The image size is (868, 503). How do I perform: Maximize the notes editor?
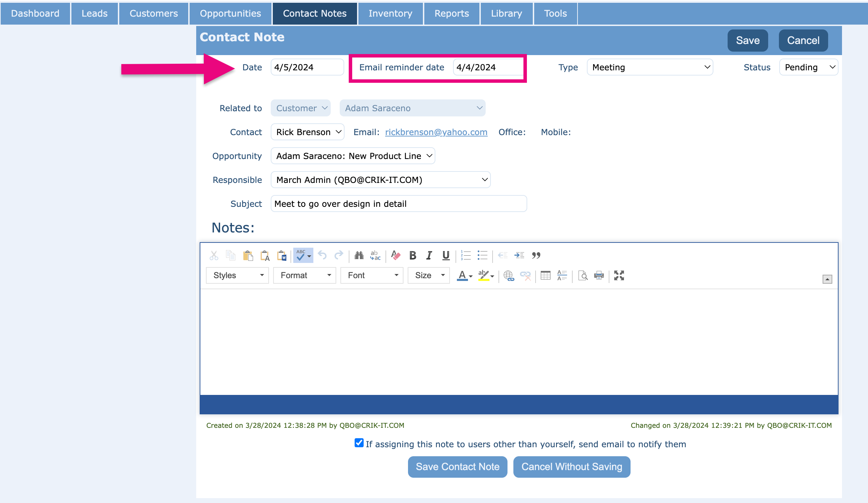point(619,276)
